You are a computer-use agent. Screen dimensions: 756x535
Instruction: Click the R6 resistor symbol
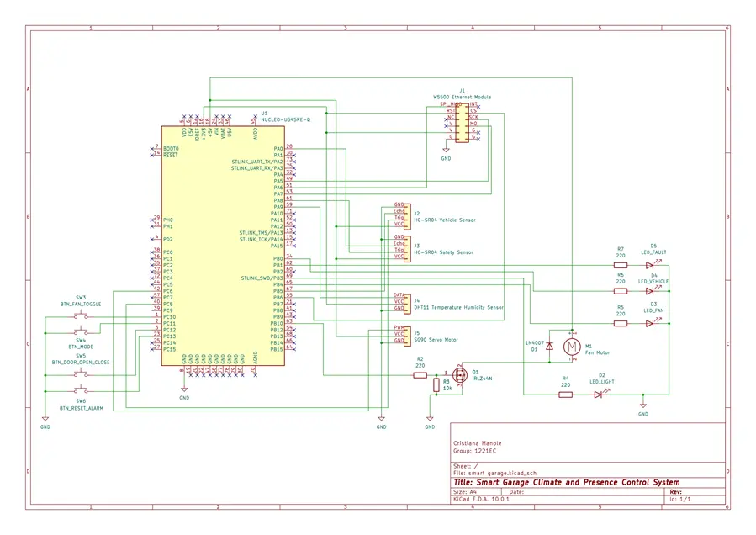click(621, 291)
